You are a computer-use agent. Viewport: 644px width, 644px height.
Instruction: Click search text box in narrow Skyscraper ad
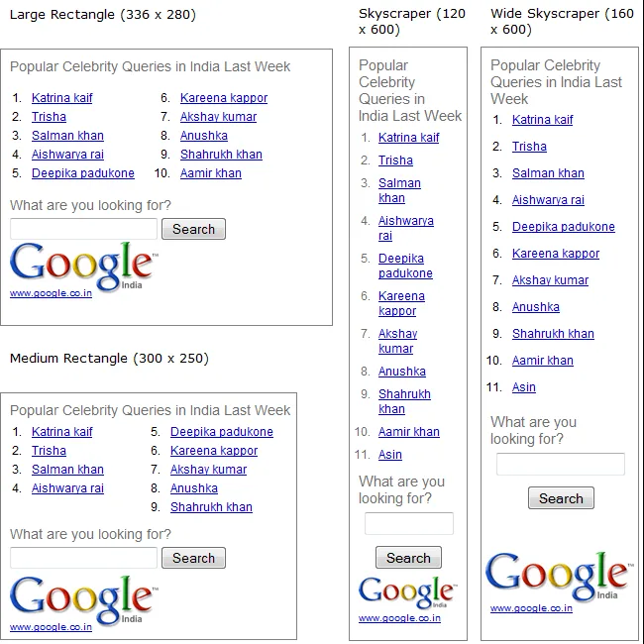(x=408, y=524)
